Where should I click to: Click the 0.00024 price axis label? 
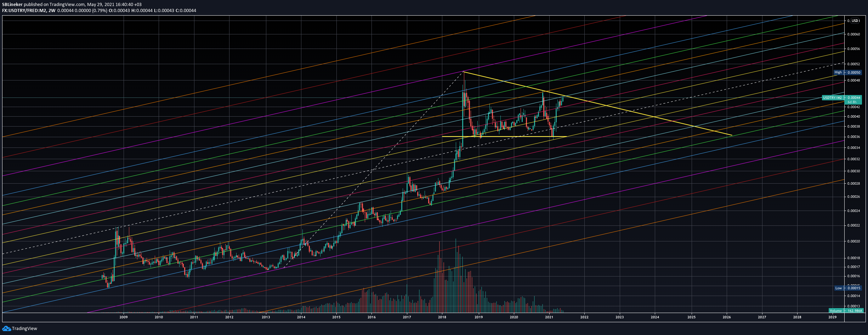(853, 211)
